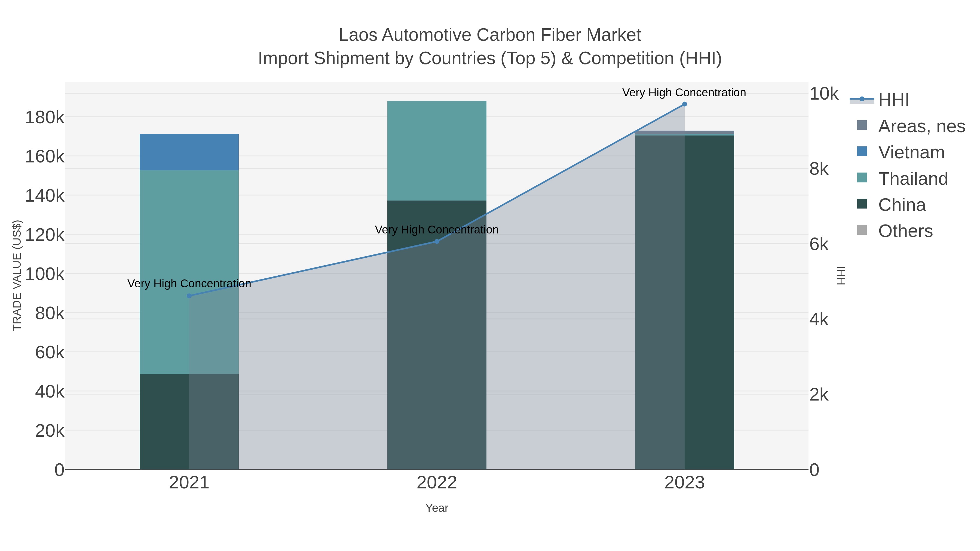
Task: Click the 60k left axis tick
Action: click(x=50, y=352)
